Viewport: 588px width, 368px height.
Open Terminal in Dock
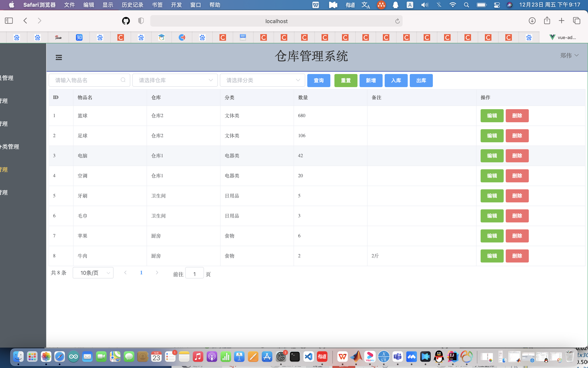pos(295,357)
